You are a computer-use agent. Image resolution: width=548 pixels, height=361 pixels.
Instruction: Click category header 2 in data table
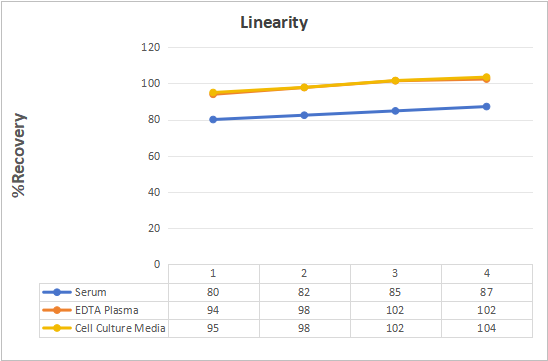[x=305, y=274]
